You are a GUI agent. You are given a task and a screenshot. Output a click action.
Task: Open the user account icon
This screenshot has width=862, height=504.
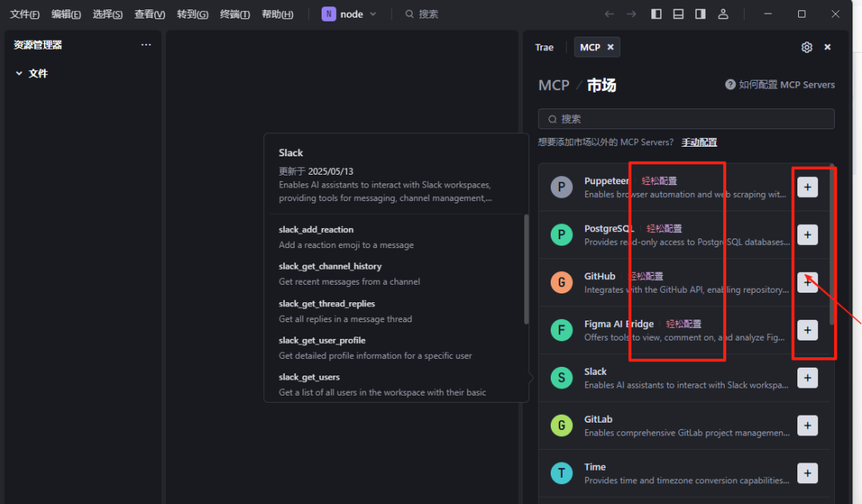pos(723,14)
